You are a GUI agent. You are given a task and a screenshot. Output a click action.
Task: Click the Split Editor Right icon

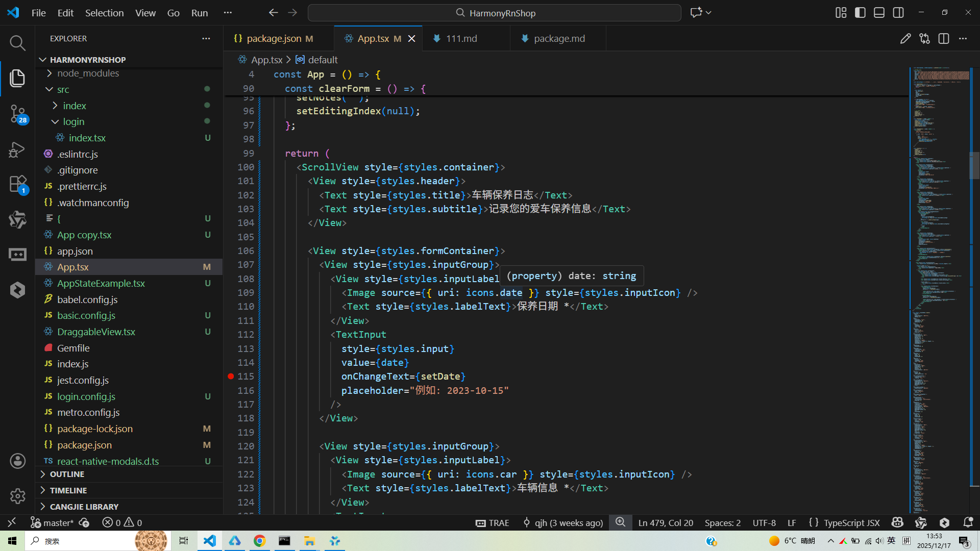(x=943, y=39)
